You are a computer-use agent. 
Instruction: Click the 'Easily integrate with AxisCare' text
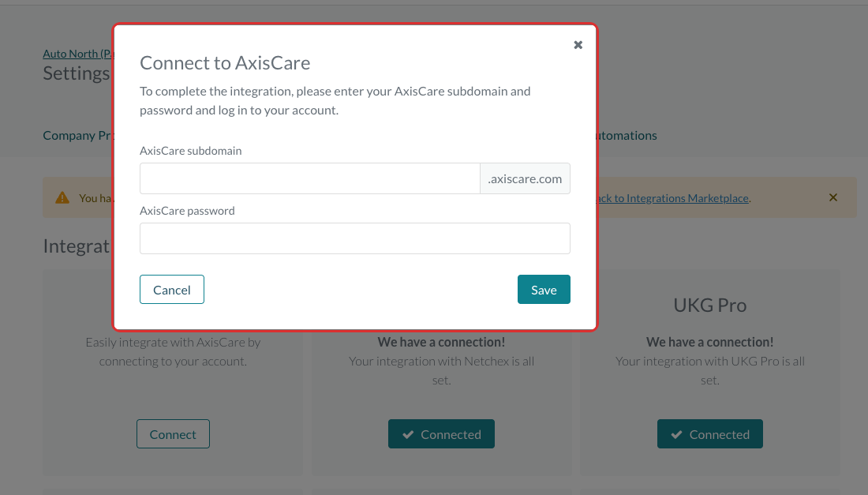(x=173, y=351)
